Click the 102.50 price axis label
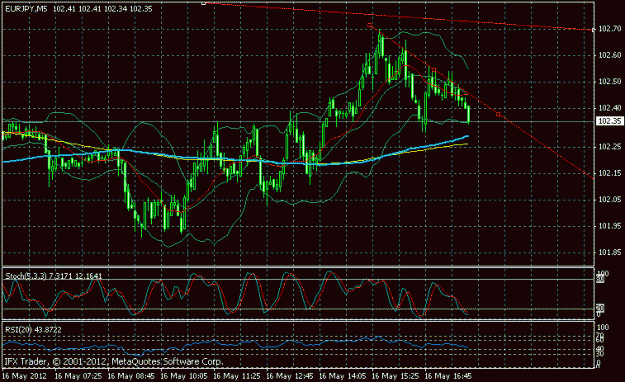The image size is (625, 382). 610,82
